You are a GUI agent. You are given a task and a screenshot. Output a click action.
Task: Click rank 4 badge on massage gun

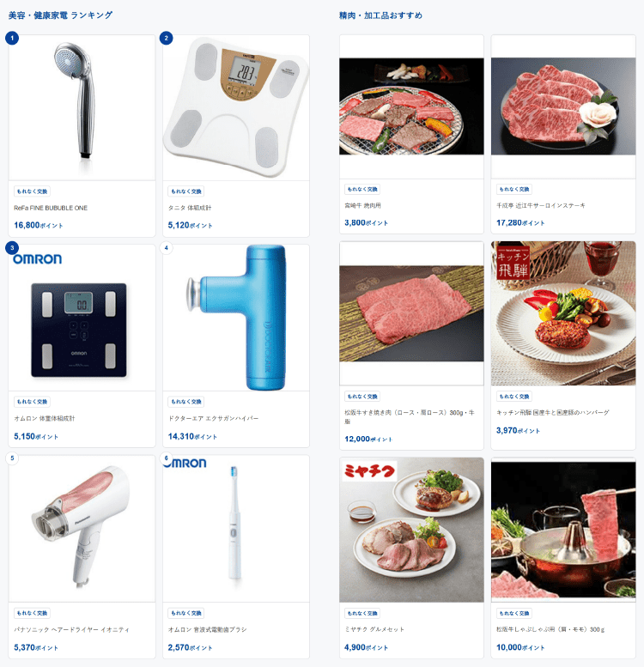click(x=166, y=247)
